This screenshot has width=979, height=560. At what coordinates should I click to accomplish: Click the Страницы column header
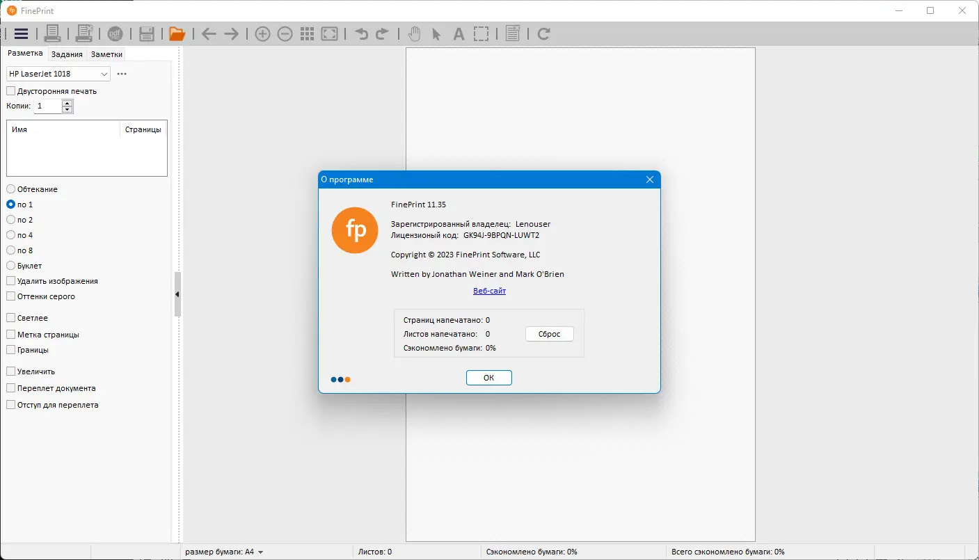pyautogui.click(x=143, y=129)
